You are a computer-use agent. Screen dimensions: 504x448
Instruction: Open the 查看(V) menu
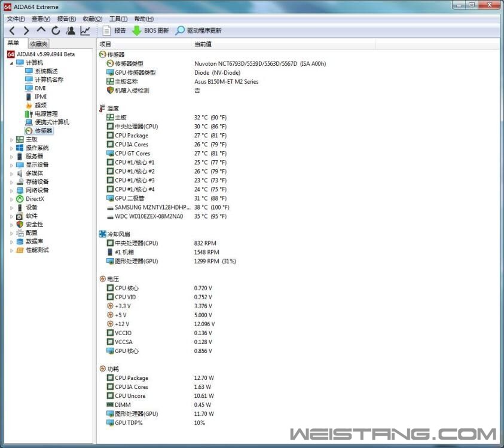pyautogui.click(x=41, y=19)
